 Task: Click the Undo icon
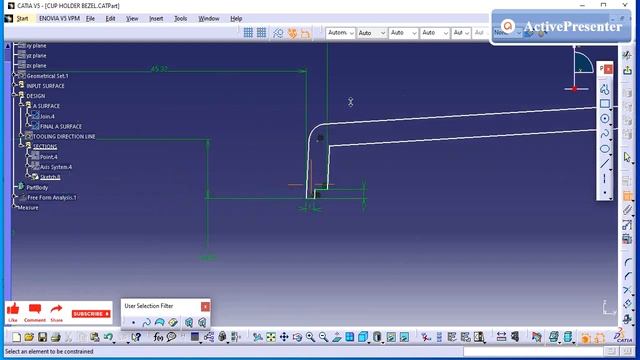coord(108,337)
